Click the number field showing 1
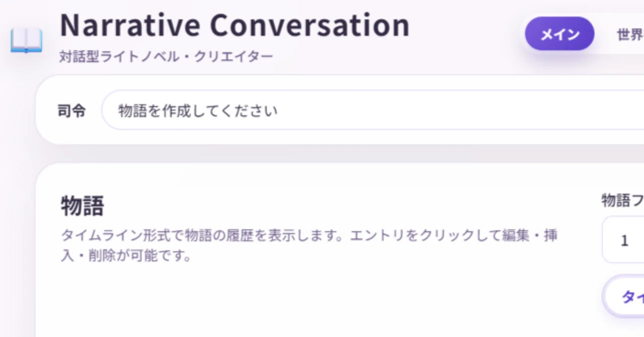Screen dimensions: 644x337 pyautogui.click(x=623, y=240)
